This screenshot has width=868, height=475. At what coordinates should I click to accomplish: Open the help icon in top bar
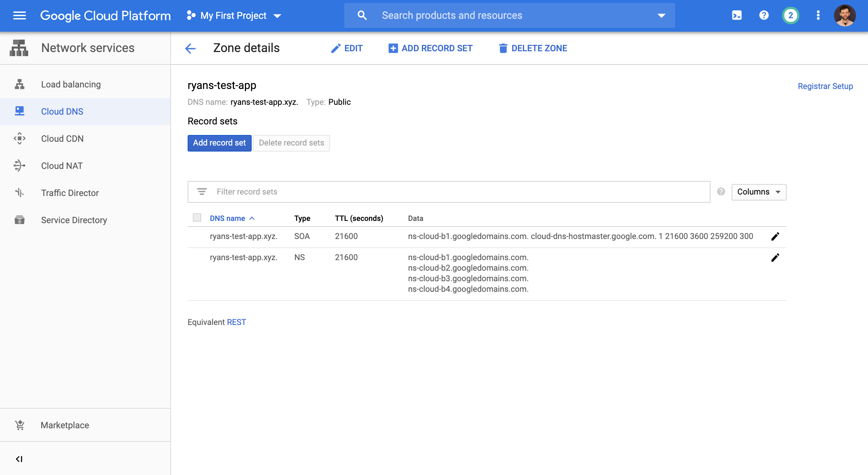(x=763, y=15)
